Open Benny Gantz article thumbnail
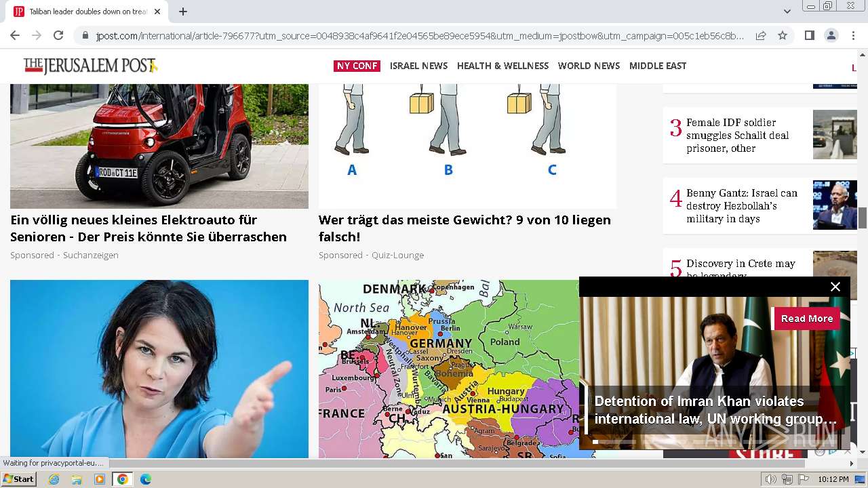 click(x=835, y=205)
